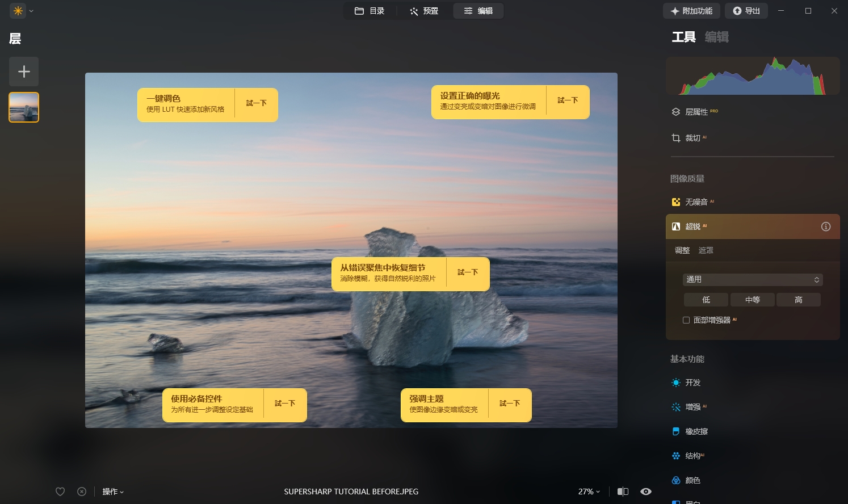Click the SUPERSHARP TUTORIAL BEFORE.JPEG filename
Viewport: 848px width, 504px height.
point(351,492)
